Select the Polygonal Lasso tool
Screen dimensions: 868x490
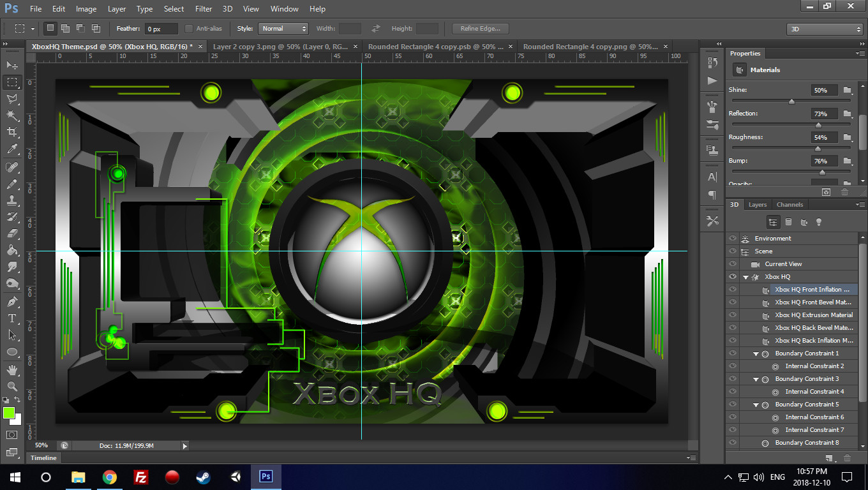point(12,99)
